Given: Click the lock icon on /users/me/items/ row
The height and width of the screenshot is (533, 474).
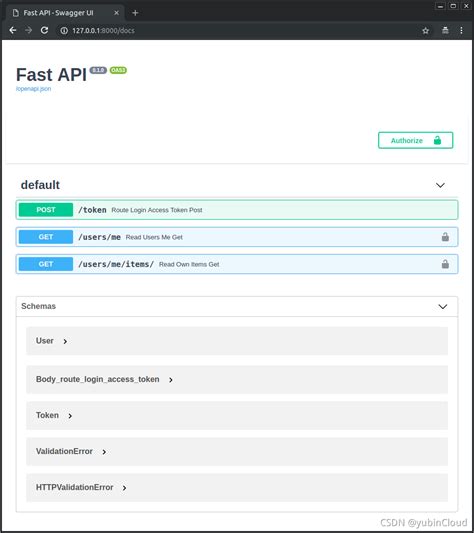Looking at the screenshot, I should tap(445, 264).
